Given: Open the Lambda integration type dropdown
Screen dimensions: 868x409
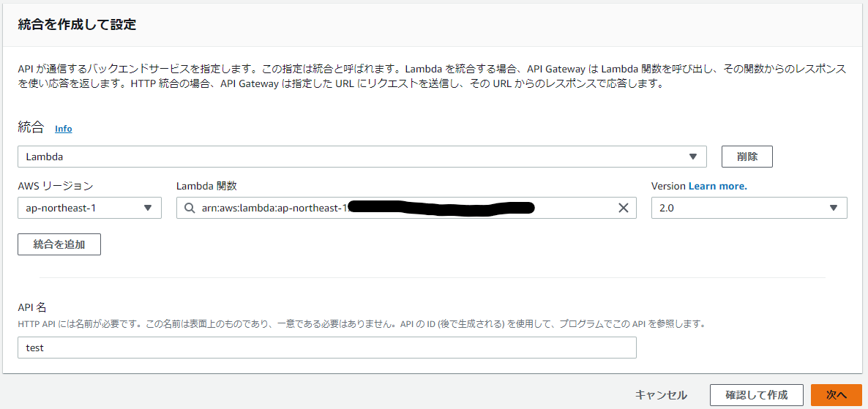Looking at the screenshot, I should pos(362,157).
